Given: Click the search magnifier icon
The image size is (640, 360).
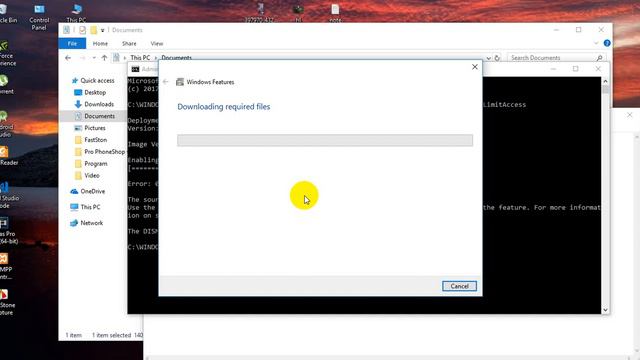Looking at the screenshot, I should [599, 58].
